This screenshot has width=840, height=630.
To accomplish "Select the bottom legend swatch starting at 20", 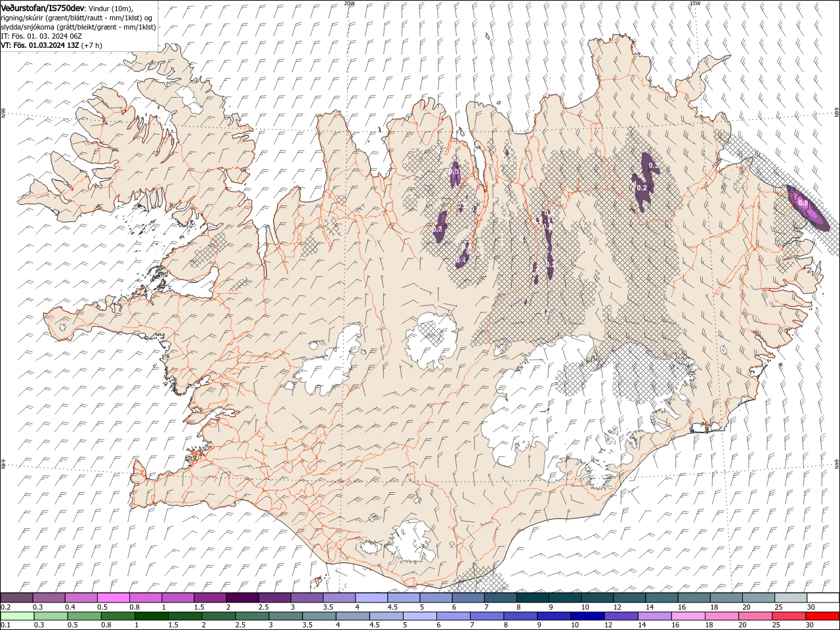I will (x=755, y=616).
